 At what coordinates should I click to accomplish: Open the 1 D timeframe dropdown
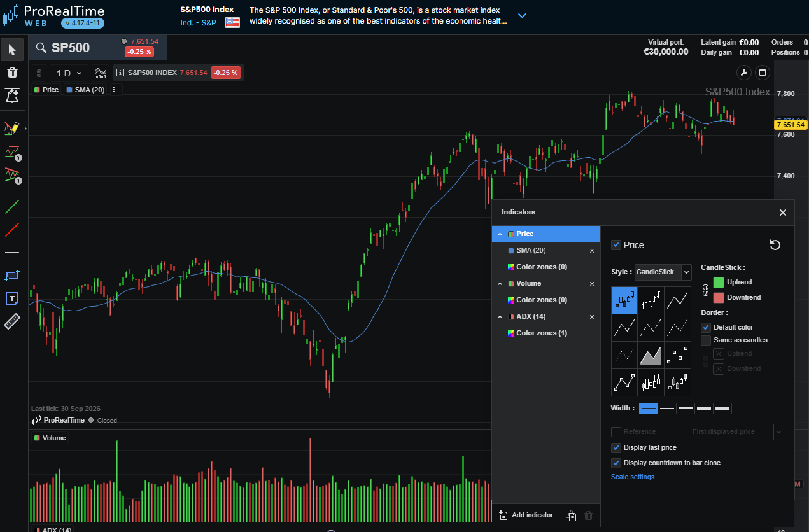point(69,73)
